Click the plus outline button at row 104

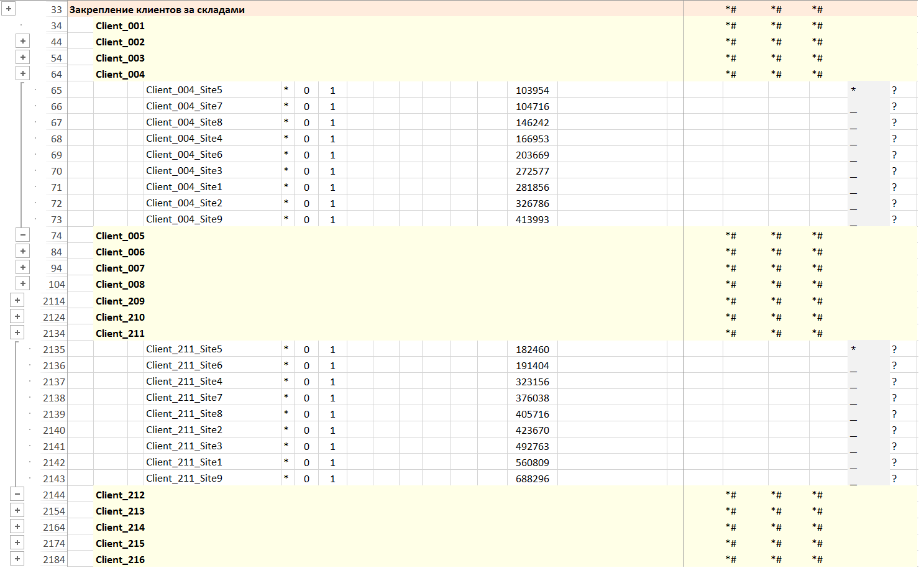(x=23, y=283)
